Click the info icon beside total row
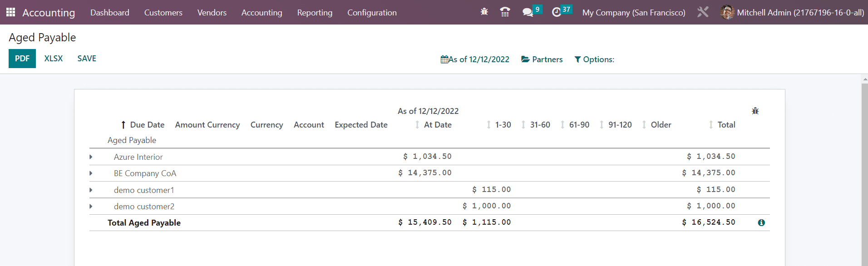868x266 pixels. (761, 222)
